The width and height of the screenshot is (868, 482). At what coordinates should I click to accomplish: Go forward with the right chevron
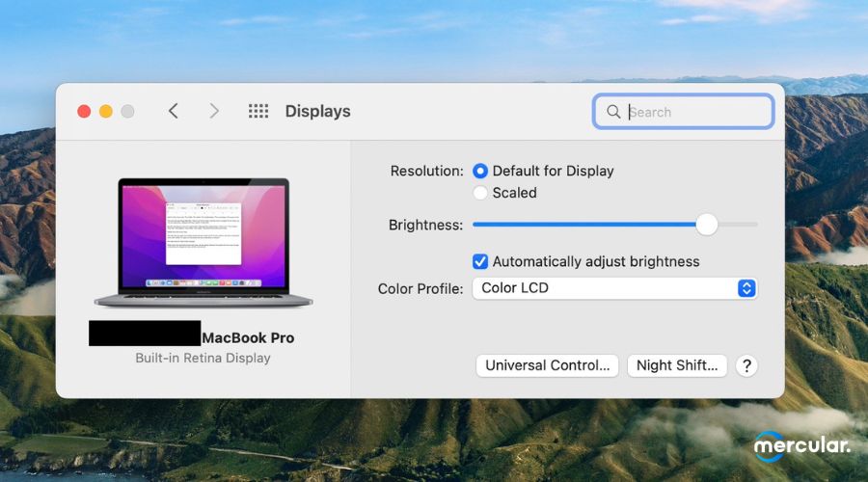214,111
